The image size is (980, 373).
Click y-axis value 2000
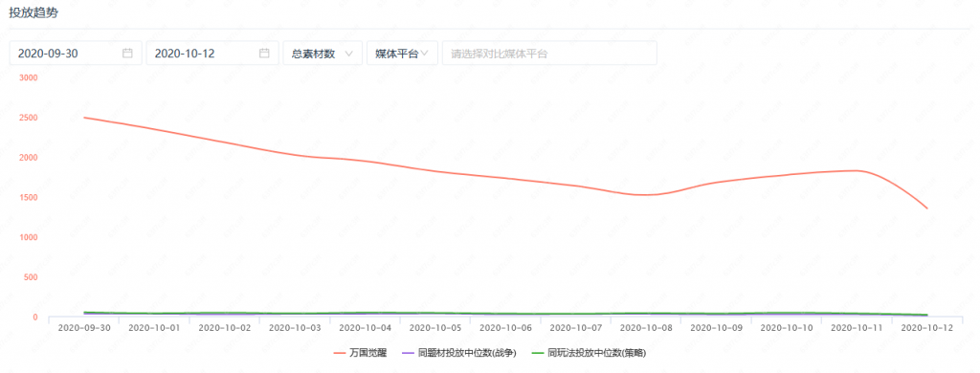[29, 158]
